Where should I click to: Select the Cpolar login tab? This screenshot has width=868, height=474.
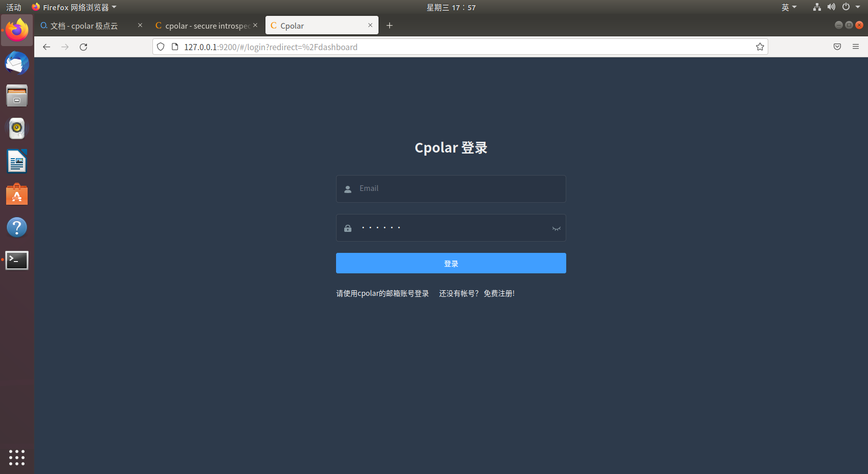(322, 26)
